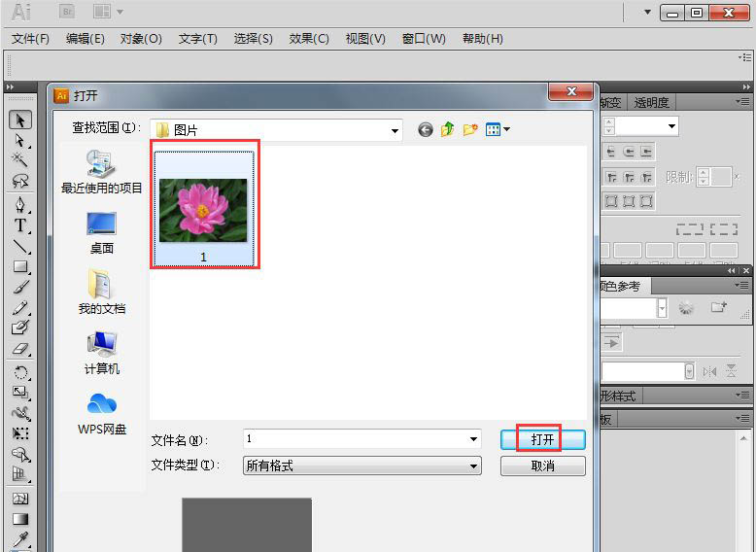Click the 打开 button
The image size is (756, 552).
(x=543, y=439)
